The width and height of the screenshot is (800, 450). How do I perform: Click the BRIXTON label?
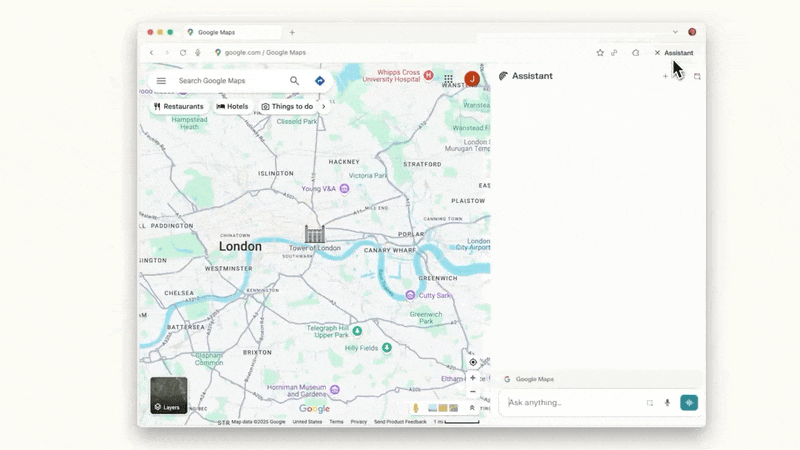click(x=257, y=353)
